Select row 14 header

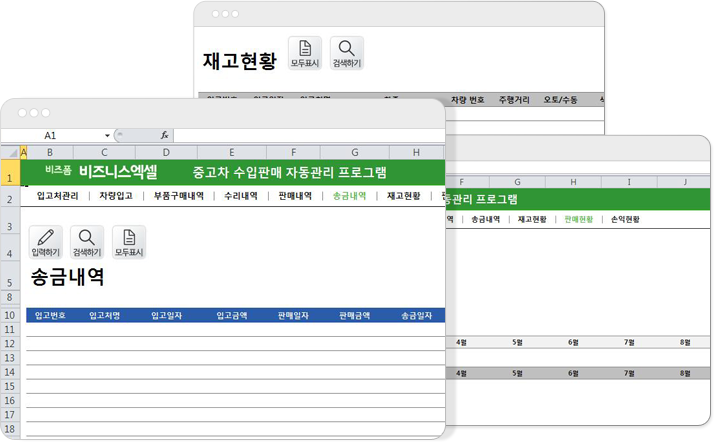(x=10, y=372)
